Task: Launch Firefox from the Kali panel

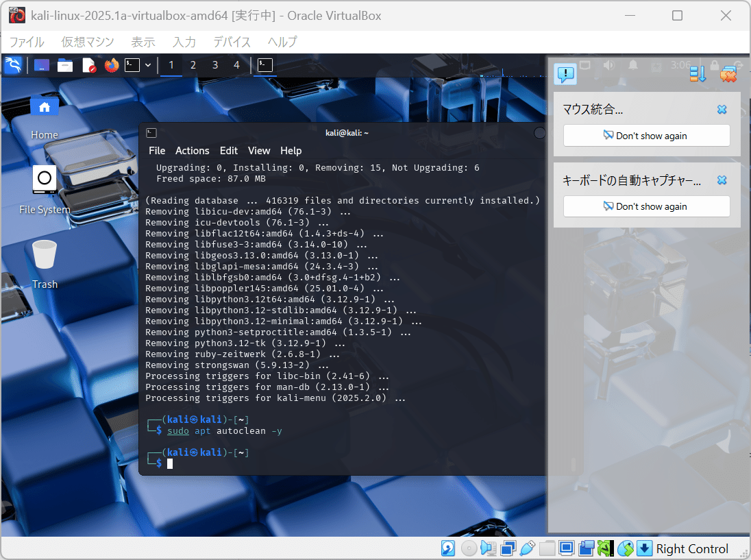Action: [112, 64]
